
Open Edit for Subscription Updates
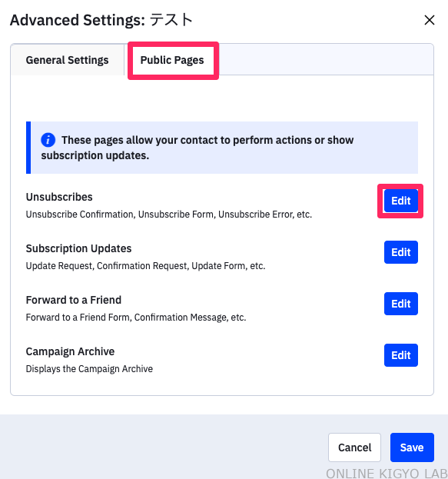click(x=400, y=252)
